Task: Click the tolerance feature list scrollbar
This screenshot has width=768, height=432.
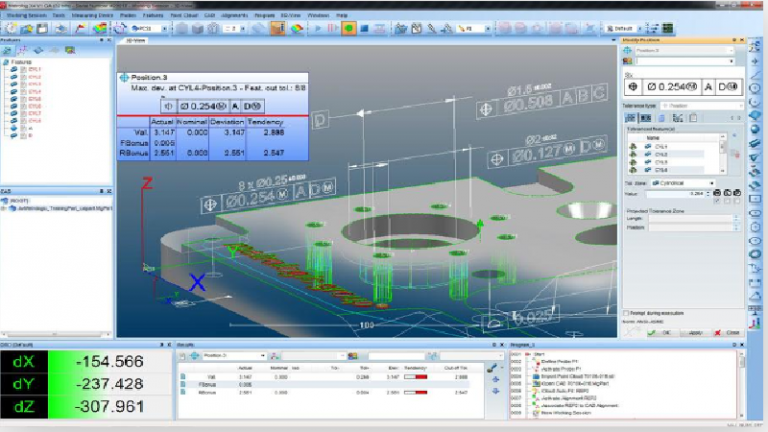Action: (x=722, y=153)
